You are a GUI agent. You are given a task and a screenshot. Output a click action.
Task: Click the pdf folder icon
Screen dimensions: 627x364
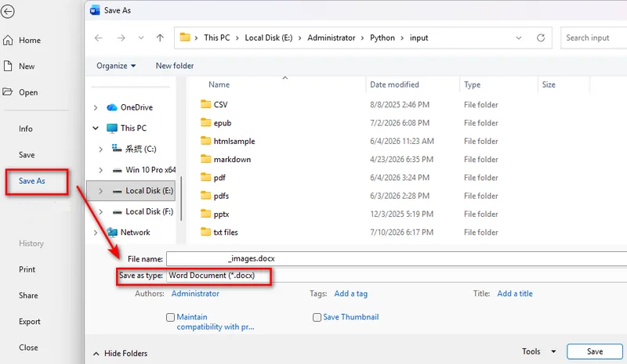tap(205, 177)
